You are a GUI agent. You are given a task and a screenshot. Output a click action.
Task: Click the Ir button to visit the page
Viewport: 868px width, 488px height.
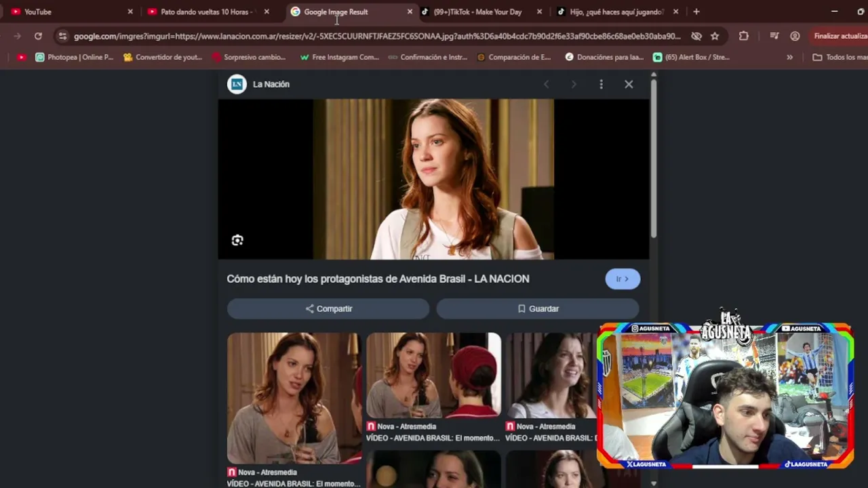[x=623, y=279]
